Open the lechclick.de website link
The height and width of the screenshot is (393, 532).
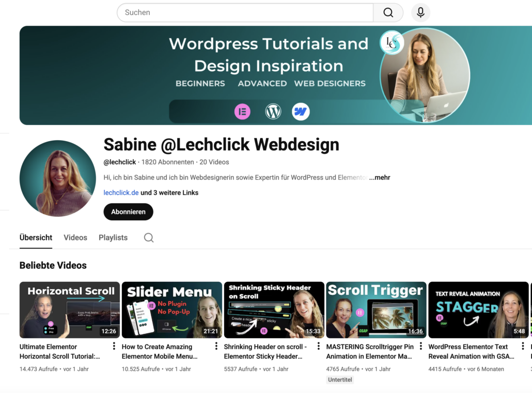click(121, 193)
